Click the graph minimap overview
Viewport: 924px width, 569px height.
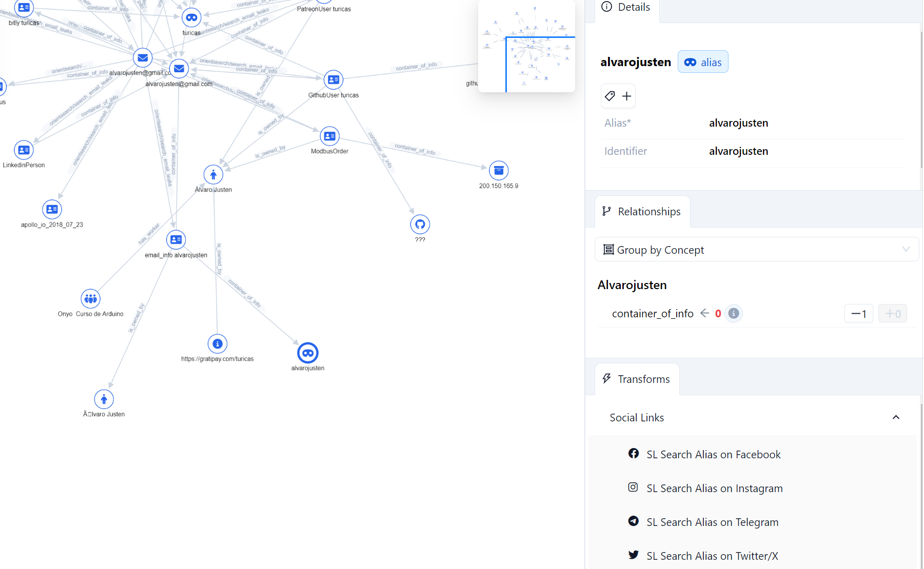[x=526, y=46]
